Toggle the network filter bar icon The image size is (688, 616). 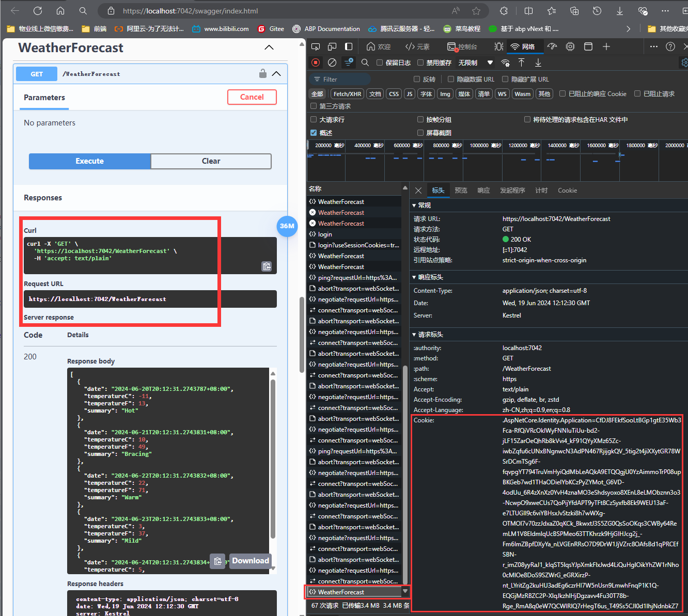(349, 62)
